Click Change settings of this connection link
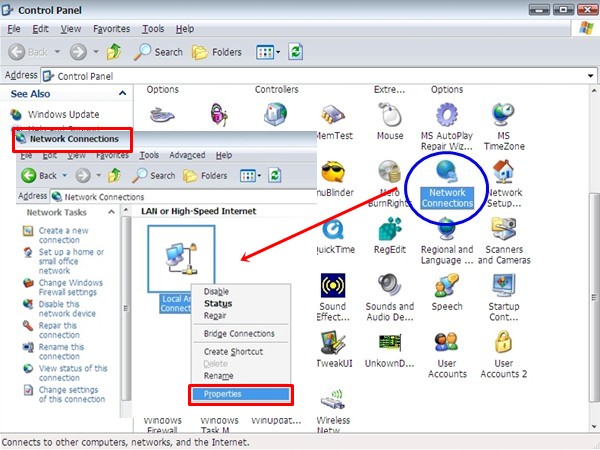Image resolution: width=600 pixels, height=450 pixels. tap(72, 395)
